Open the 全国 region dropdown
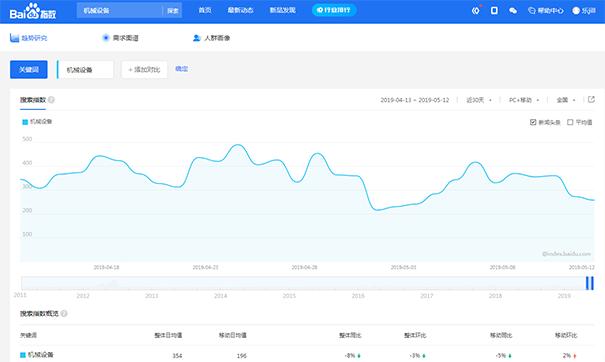The image size is (605, 362). pos(566,100)
